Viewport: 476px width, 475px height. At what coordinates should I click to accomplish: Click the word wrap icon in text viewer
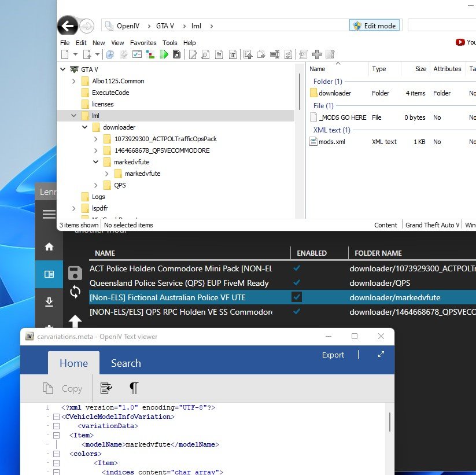click(x=106, y=388)
